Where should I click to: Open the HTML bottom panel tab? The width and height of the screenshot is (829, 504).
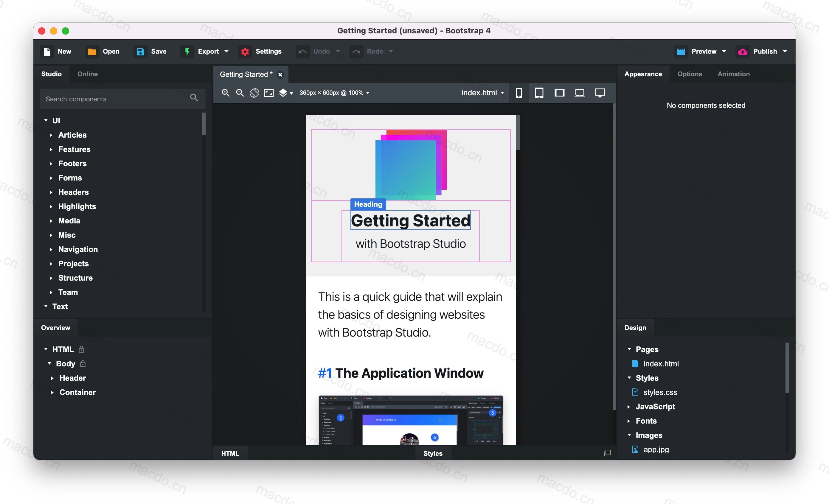coord(230,453)
